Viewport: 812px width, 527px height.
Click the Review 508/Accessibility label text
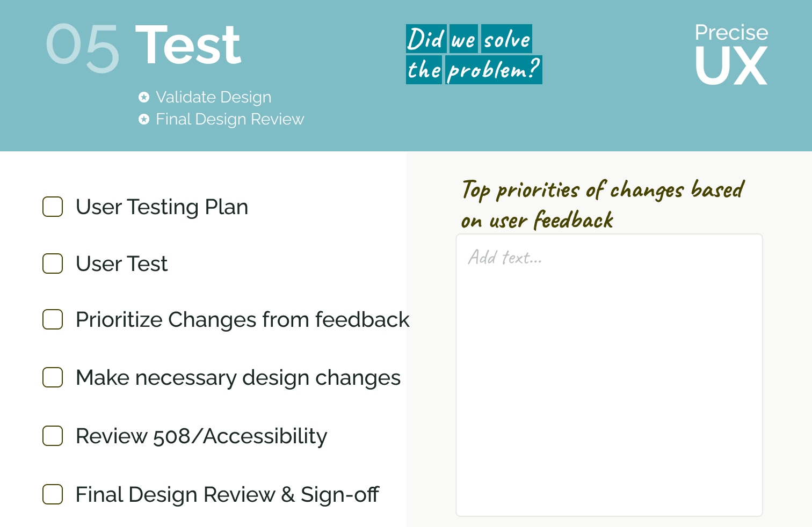(201, 436)
